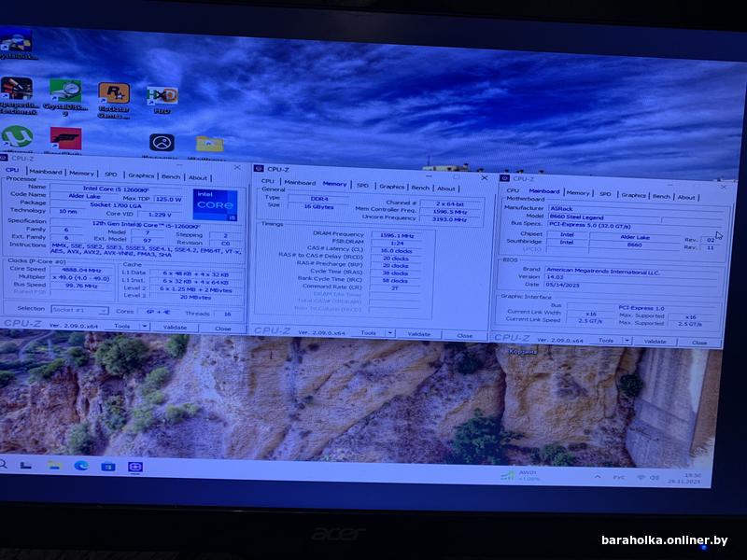Viewport: 747px width, 560px height.
Task: Show hidden tray icons chevron
Action: click(x=598, y=476)
